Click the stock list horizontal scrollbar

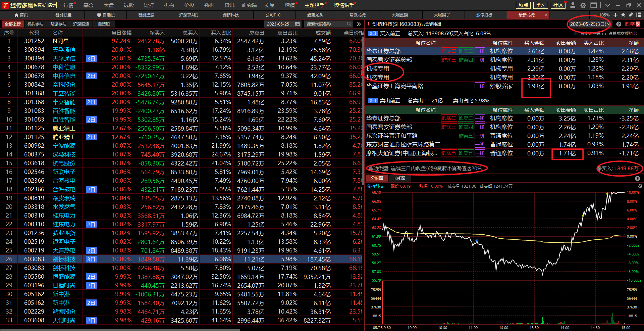click(120, 330)
